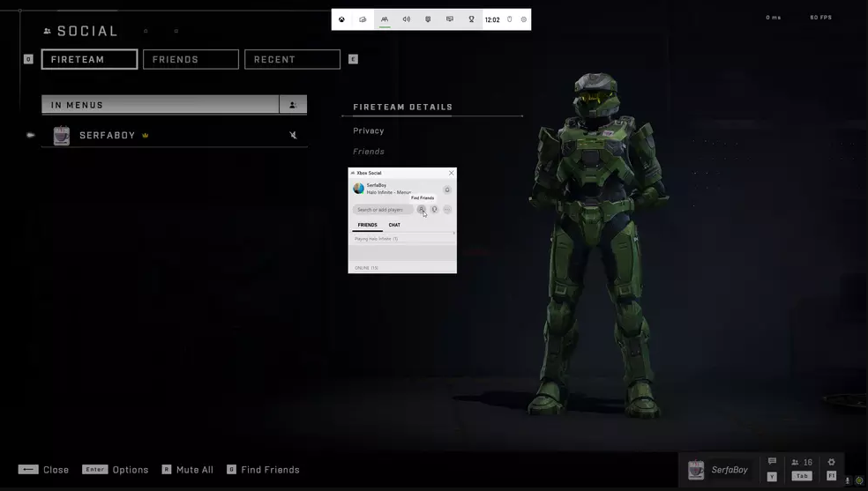Click the Find Friends icon in Xbox Social
Viewport: 868px width, 491px height.
click(x=422, y=210)
